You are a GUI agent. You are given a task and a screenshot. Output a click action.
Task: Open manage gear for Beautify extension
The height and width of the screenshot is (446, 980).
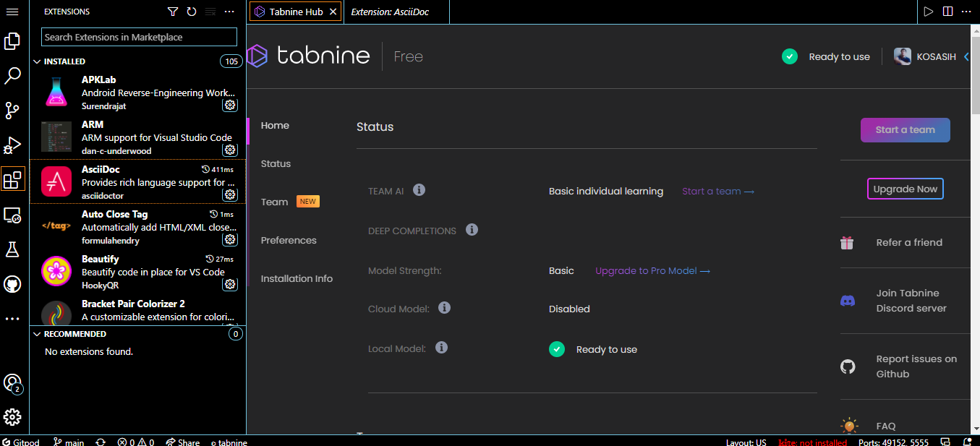(x=230, y=285)
